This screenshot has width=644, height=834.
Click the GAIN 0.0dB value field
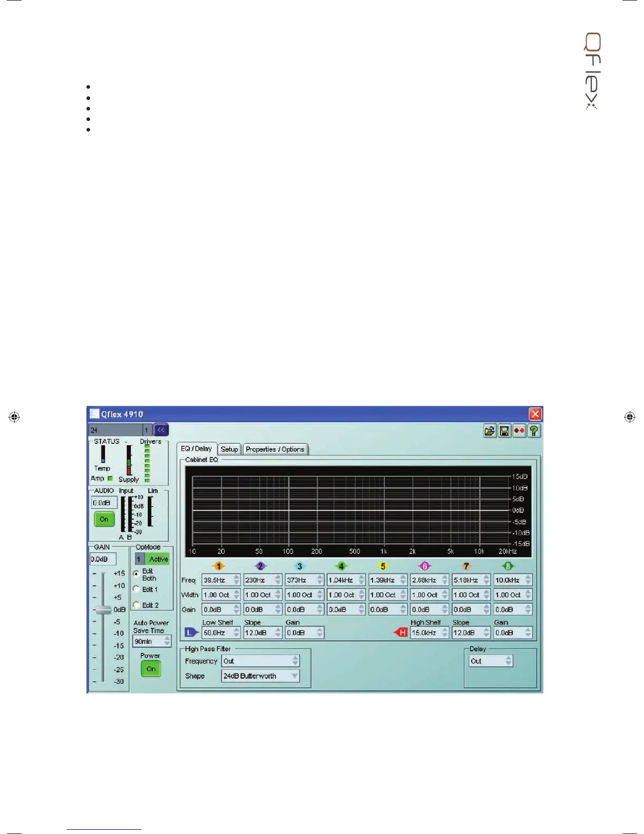click(x=103, y=559)
